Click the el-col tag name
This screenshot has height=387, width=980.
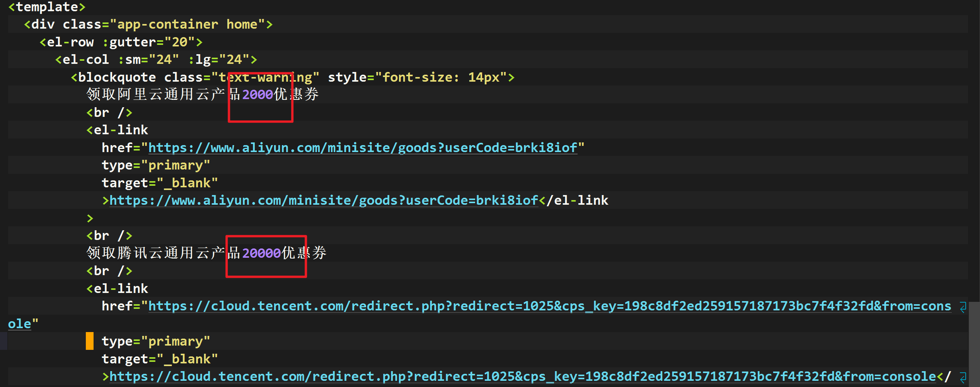coord(86,60)
